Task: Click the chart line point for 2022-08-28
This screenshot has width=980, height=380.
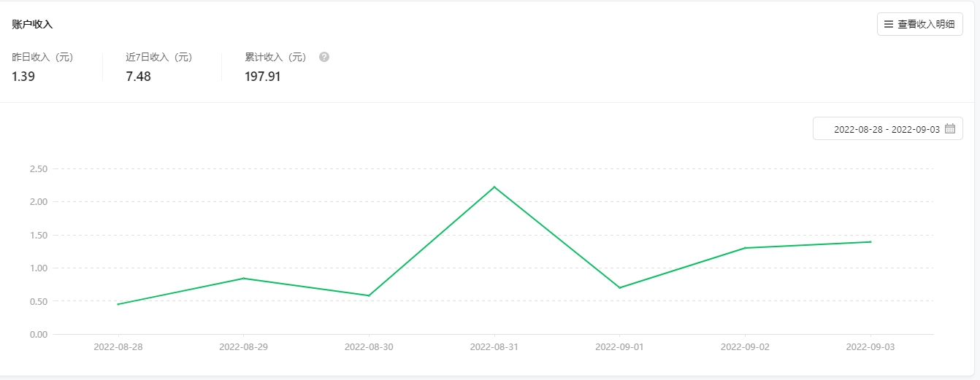Action: (x=118, y=304)
